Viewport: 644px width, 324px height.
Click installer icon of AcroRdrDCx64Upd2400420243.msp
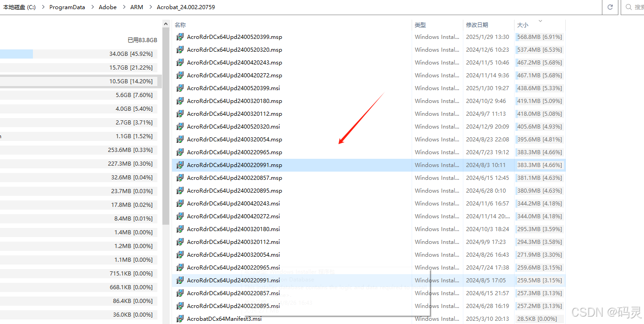click(180, 63)
